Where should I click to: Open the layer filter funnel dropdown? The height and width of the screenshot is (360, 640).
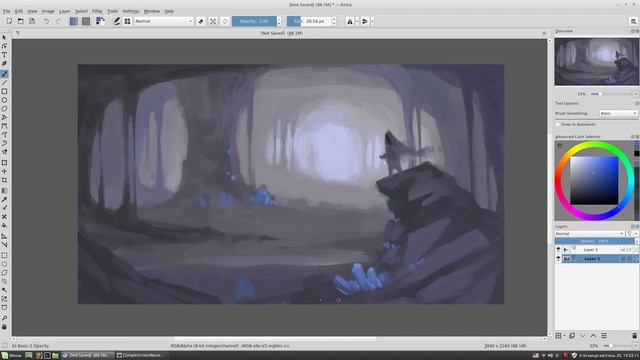coord(632,233)
